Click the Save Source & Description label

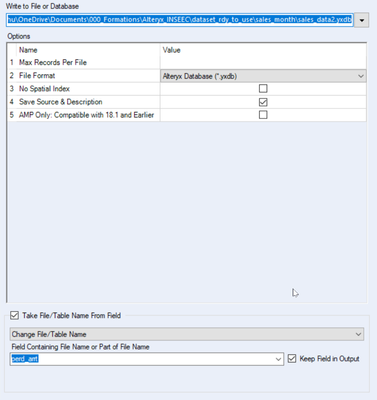click(x=60, y=102)
